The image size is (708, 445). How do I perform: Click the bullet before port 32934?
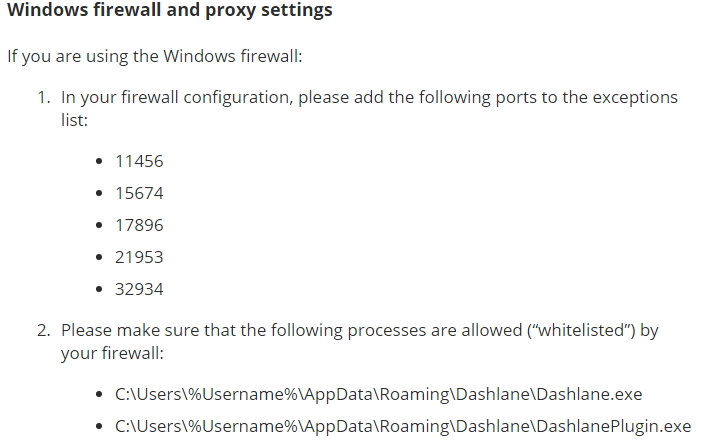[x=99, y=289]
